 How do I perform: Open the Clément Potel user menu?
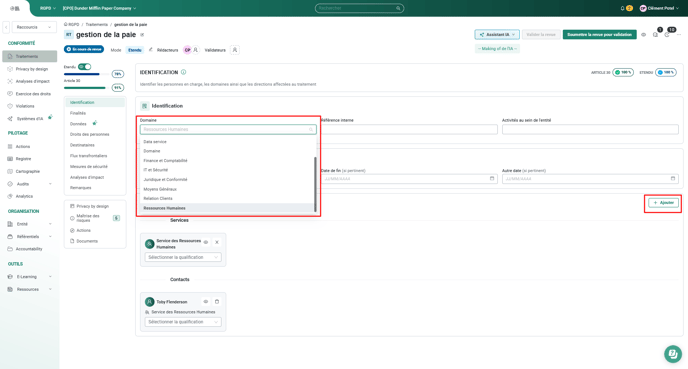point(659,8)
